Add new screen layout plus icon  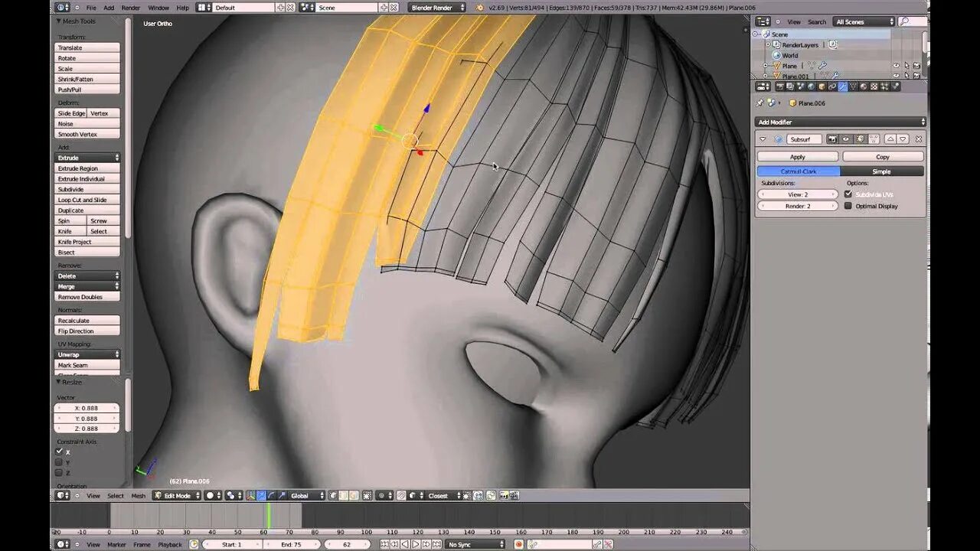coord(281,8)
